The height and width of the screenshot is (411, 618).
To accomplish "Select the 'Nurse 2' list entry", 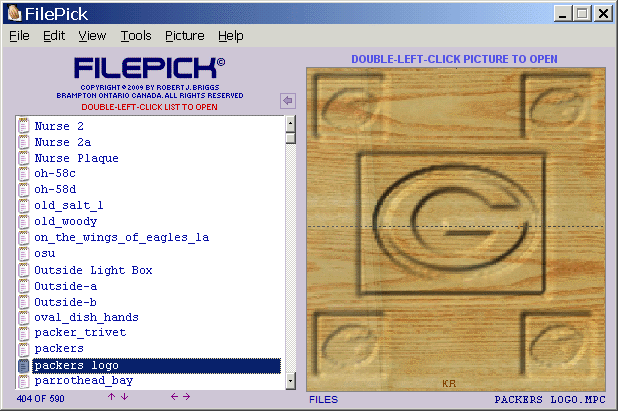I will pyautogui.click(x=59, y=126).
